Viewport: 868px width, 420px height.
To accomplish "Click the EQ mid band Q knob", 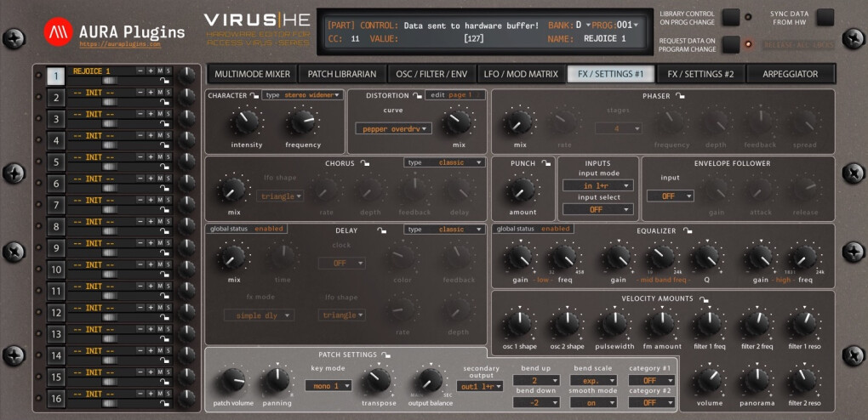I will (x=706, y=258).
